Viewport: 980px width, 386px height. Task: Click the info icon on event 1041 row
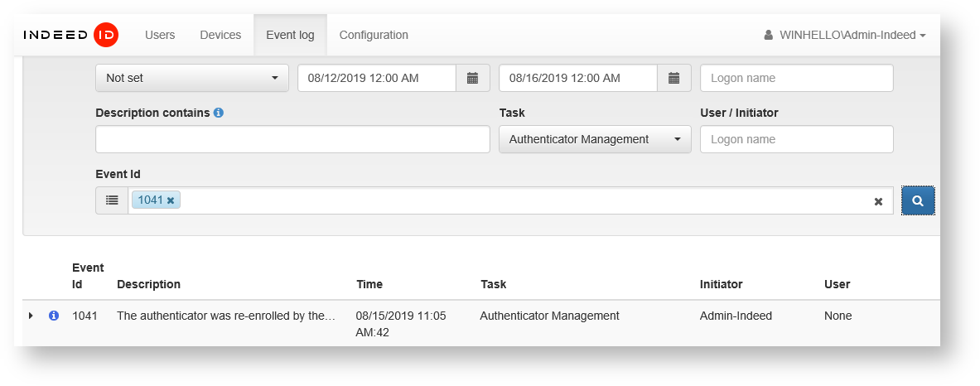[x=54, y=316]
